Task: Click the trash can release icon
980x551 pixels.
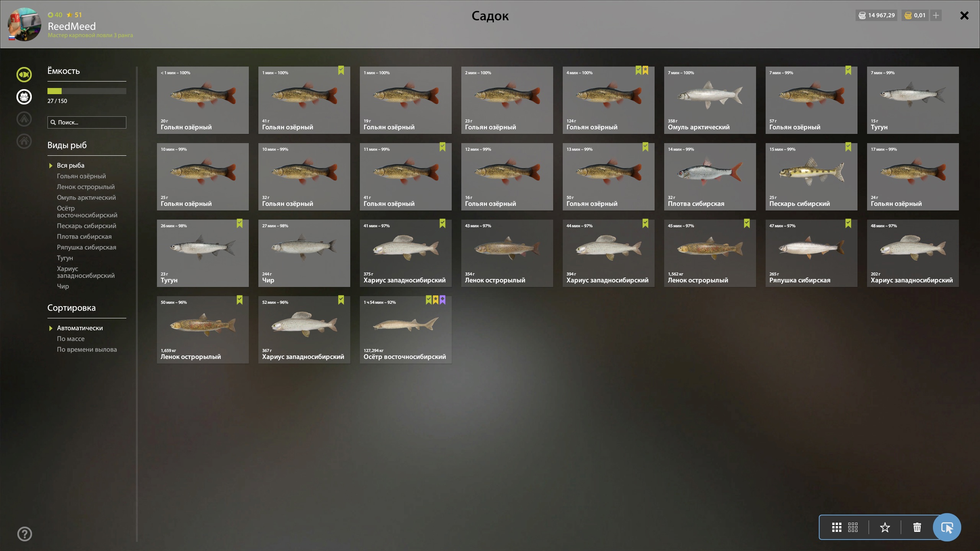Action: click(x=917, y=528)
